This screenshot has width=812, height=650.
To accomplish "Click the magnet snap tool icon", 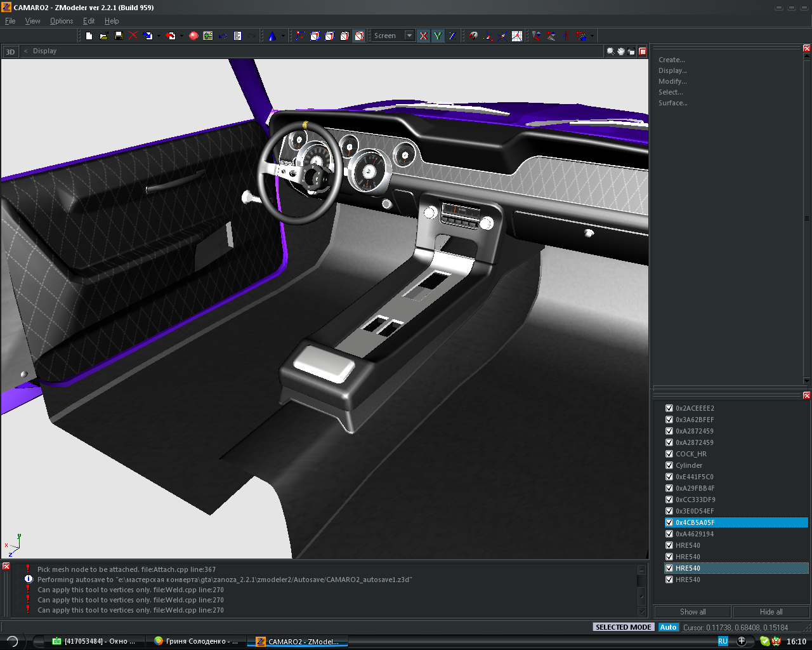I will (x=473, y=36).
